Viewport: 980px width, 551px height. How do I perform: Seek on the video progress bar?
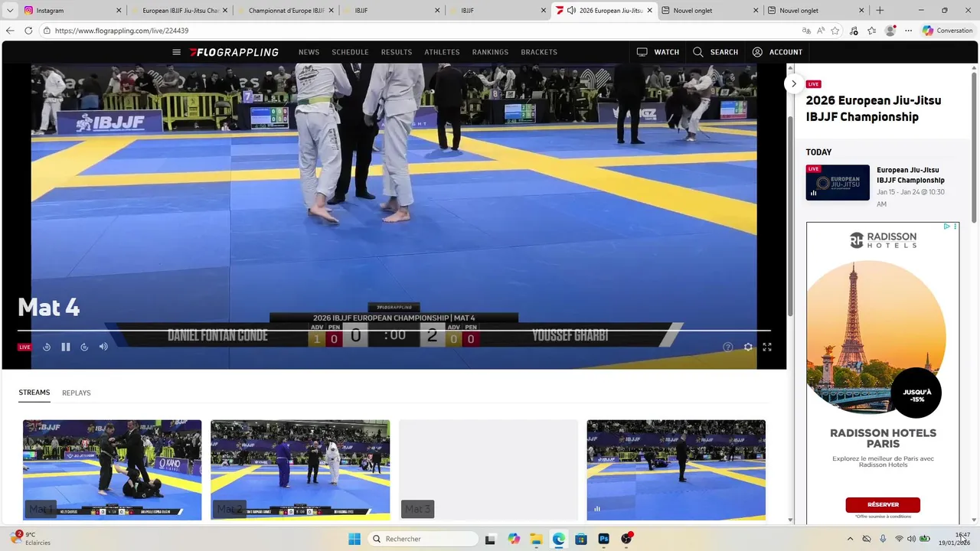pos(394,331)
